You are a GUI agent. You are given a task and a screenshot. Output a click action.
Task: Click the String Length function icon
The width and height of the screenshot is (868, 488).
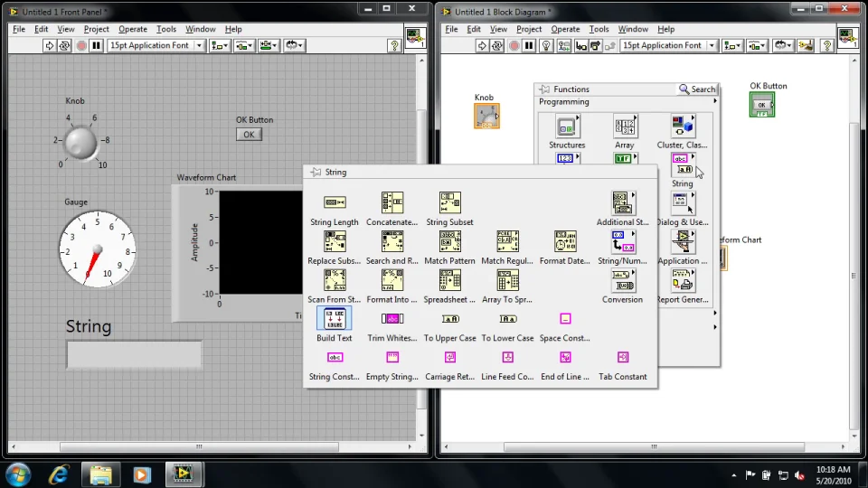334,202
